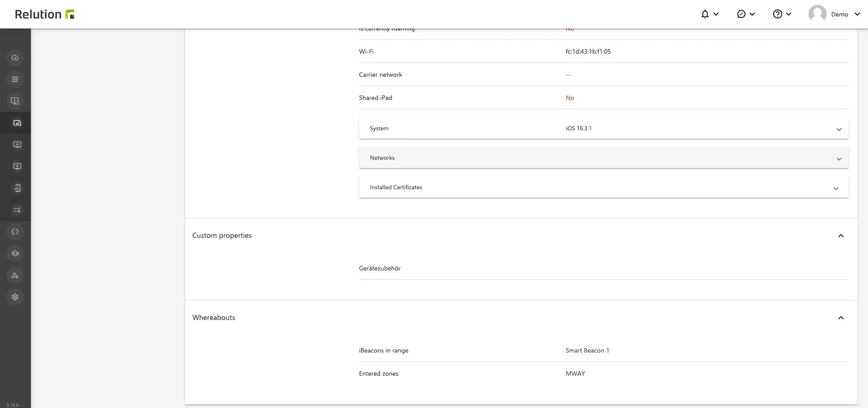Expand the Installed Certificates panel
Screen dimensions: 868x408
(x=603, y=187)
